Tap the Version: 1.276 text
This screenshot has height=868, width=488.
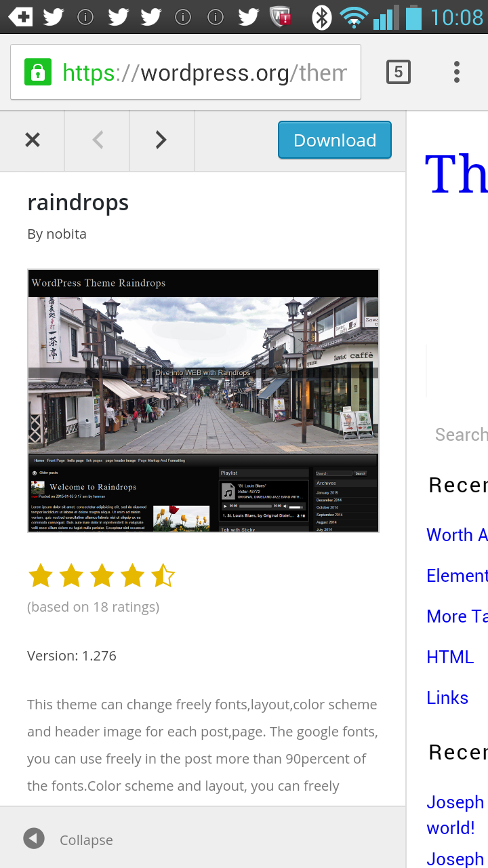pyautogui.click(x=72, y=656)
